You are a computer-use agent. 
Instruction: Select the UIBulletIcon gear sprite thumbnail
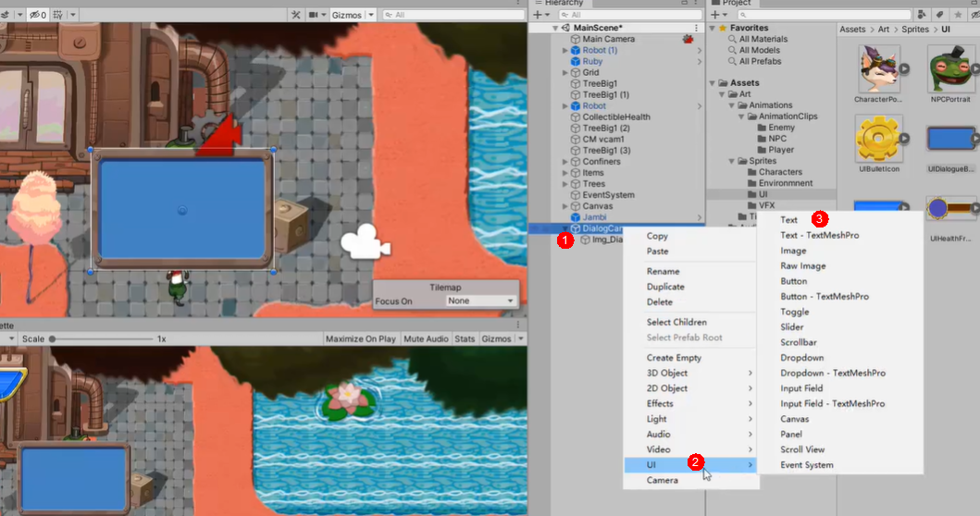pos(878,138)
